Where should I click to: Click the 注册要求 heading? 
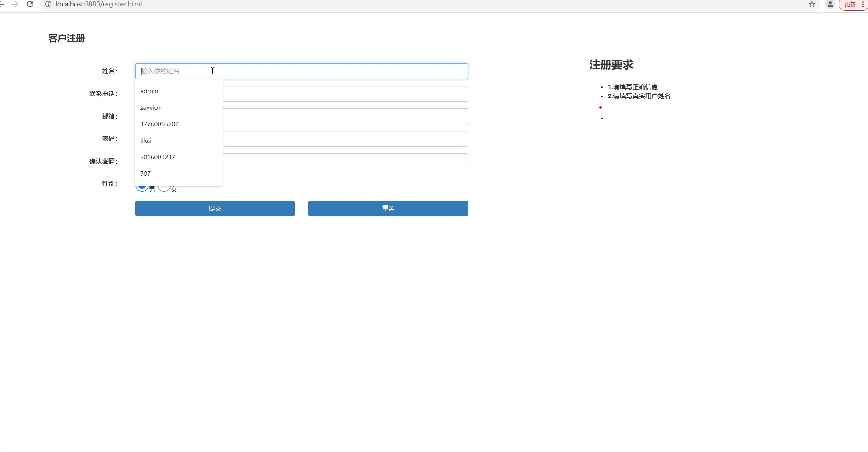[x=611, y=65]
